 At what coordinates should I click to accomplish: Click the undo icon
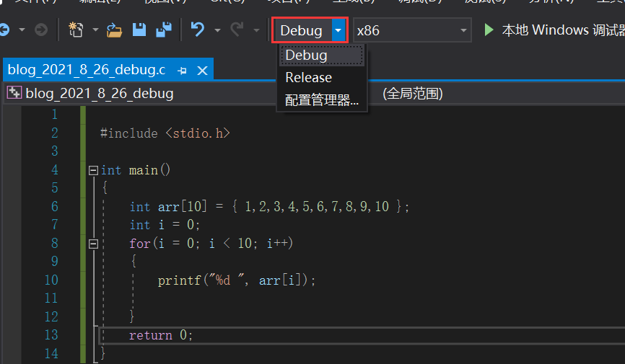coord(198,30)
